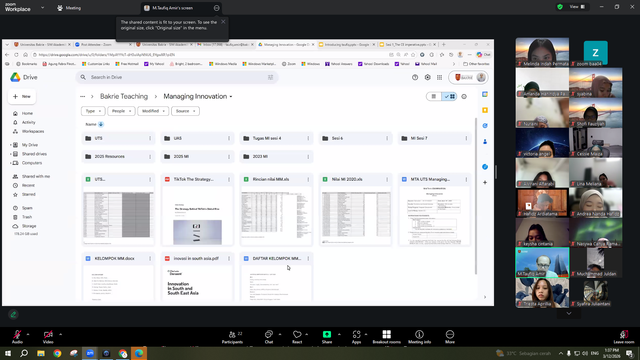
Task: Open React emoji options
Action: pos(297,337)
